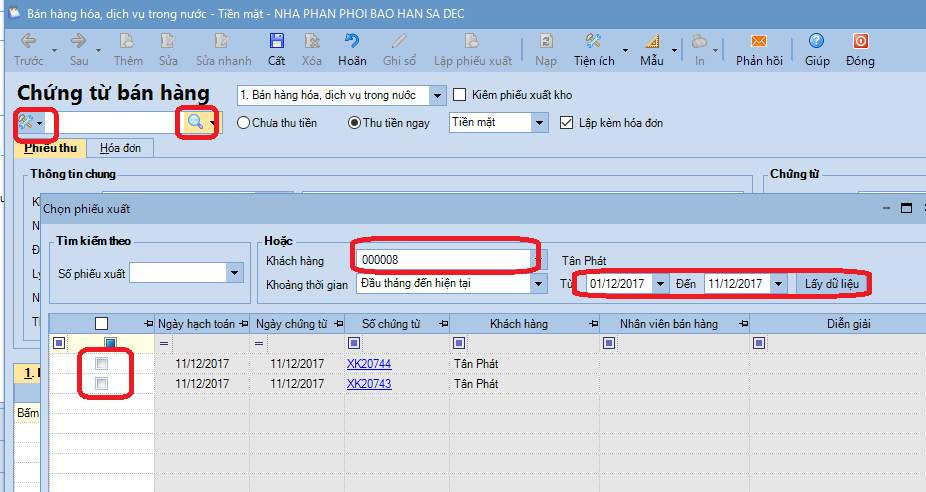926x492 pixels.
Task: Click the Khách hàng field containing 000008
Action: pos(443,260)
